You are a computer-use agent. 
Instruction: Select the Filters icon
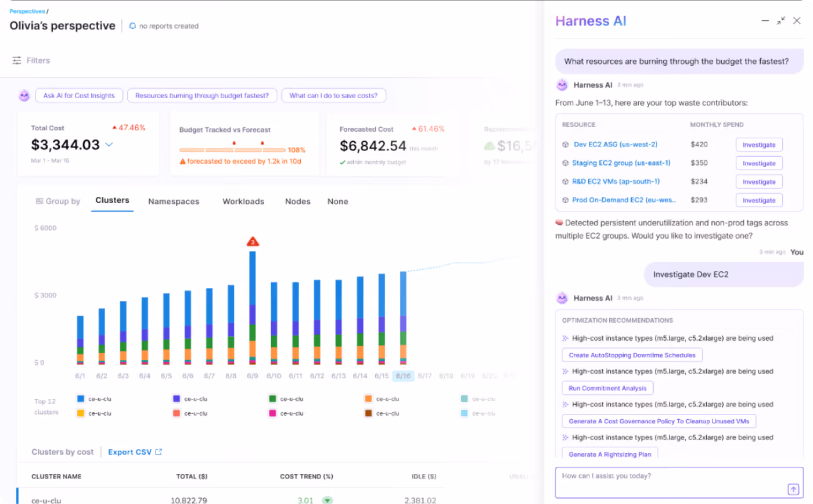click(x=17, y=60)
